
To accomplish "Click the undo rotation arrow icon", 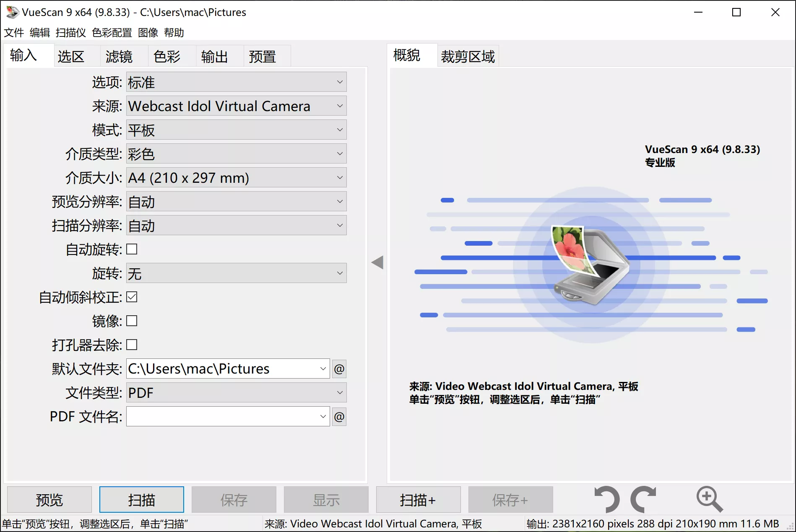I will pos(607,499).
